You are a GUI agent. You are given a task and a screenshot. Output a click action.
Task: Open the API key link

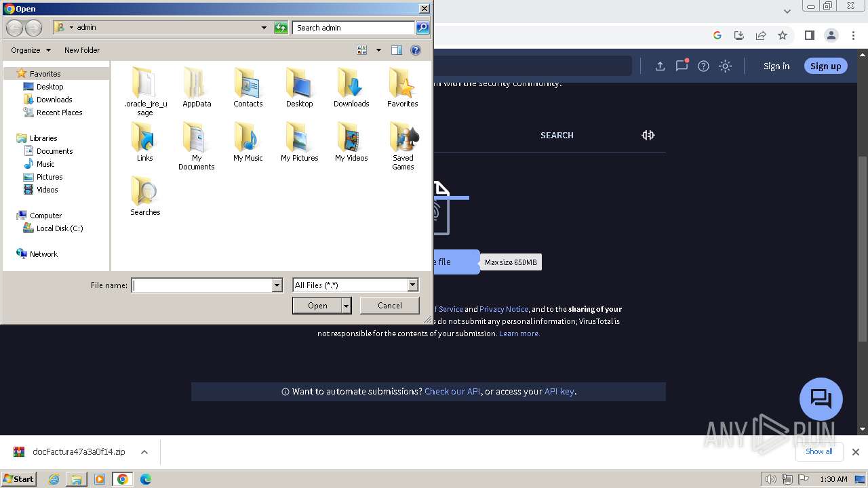point(559,391)
